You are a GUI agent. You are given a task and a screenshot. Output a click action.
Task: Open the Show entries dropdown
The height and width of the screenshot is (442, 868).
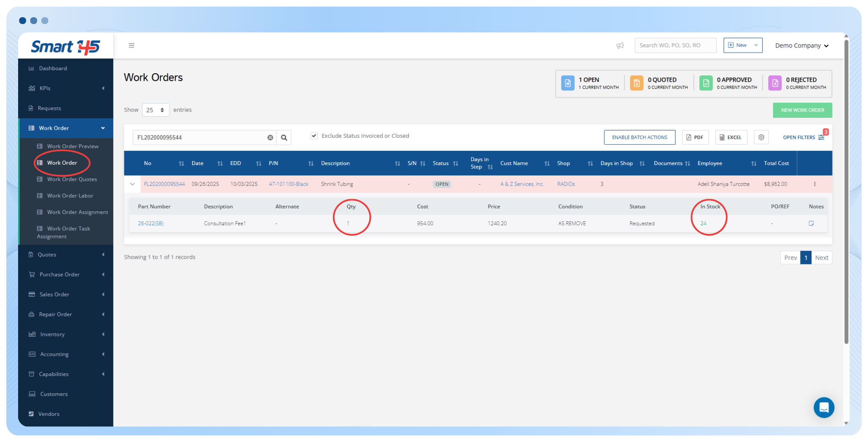pos(155,110)
